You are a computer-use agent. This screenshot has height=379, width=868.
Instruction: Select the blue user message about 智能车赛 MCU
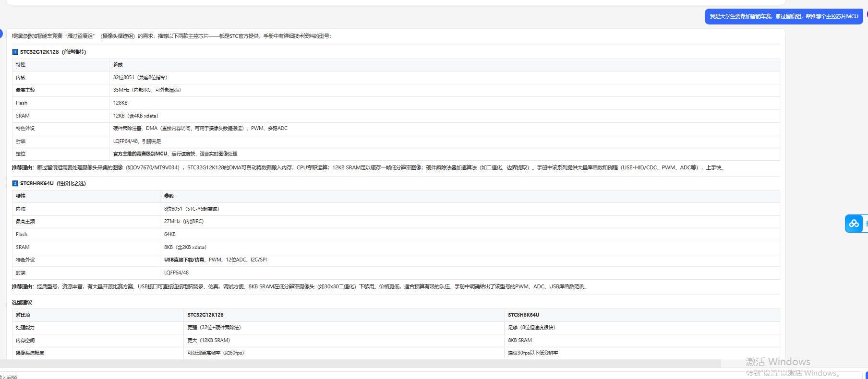784,16
